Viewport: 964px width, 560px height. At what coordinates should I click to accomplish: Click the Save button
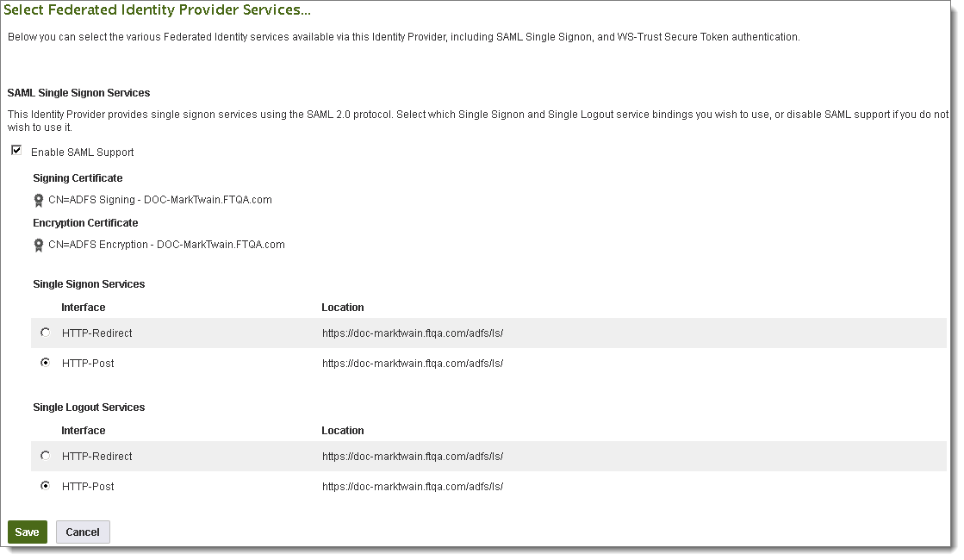(x=27, y=532)
